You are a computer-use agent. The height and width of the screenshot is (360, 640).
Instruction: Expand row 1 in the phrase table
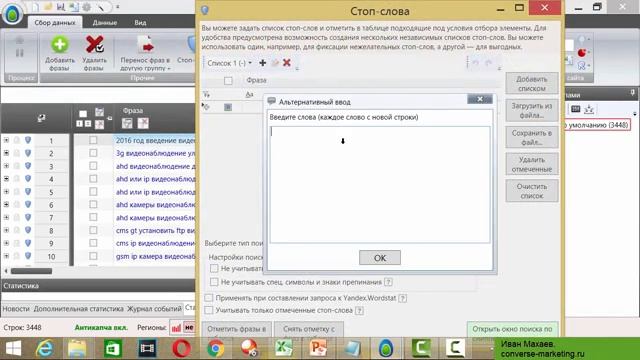click(x=6, y=140)
